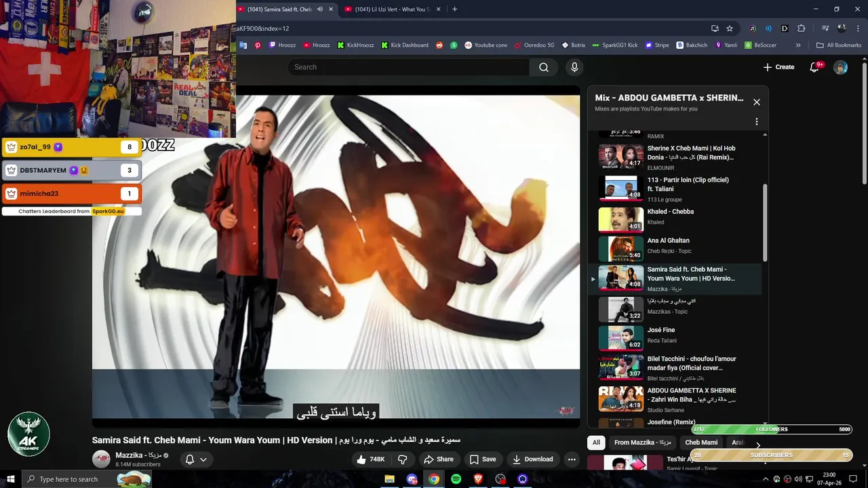Open more actions ellipsis beside Download
This screenshot has width=868, height=488.
pyautogui.click(x=572, y=459)
